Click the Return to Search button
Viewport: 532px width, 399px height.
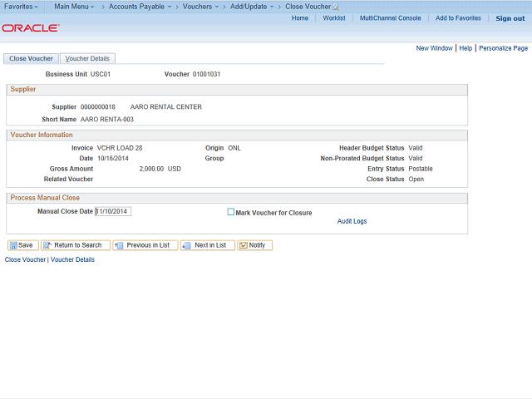click(76, 245)
